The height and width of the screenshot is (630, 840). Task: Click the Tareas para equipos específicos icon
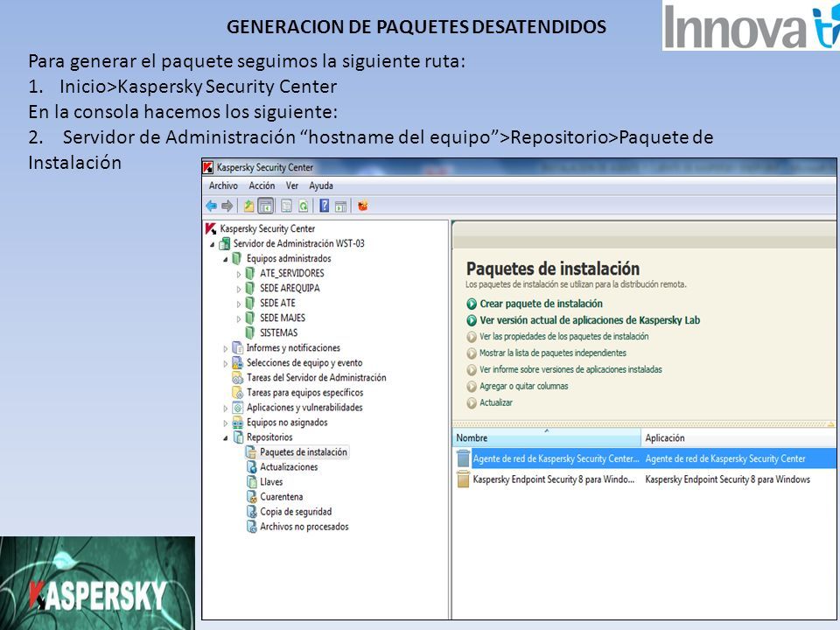click(x=237, y=393)
